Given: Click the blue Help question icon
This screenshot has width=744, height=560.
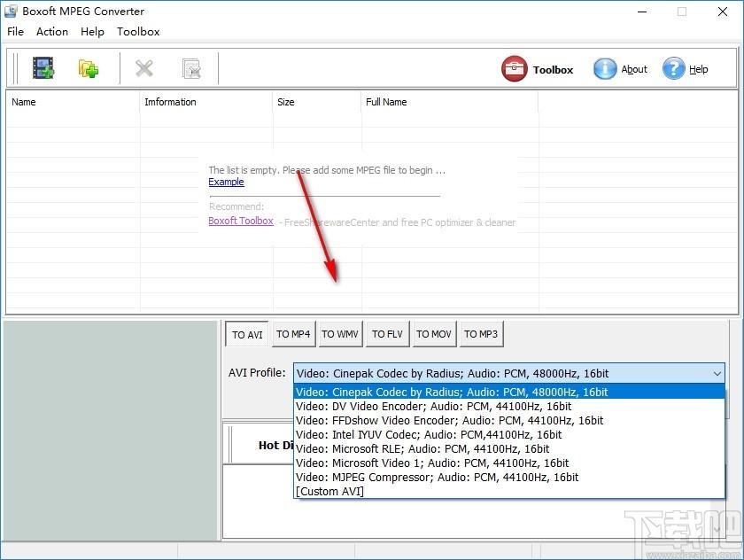Looking at the screenshot, I should [674, 69].
